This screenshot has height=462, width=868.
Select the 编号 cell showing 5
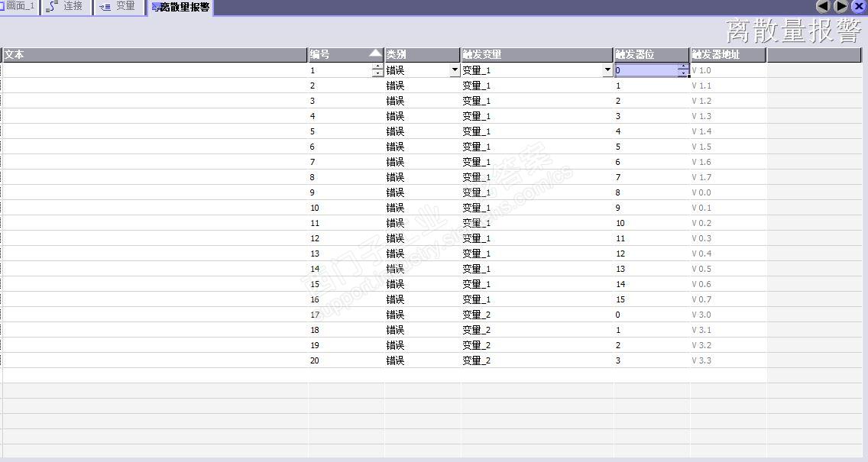[x=346, y=131]
